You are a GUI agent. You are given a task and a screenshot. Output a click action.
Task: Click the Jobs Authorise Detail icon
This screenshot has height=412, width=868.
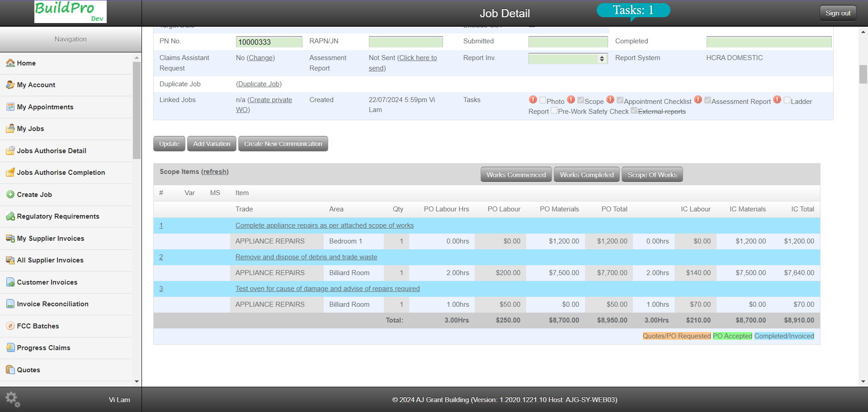pos(10,150)
